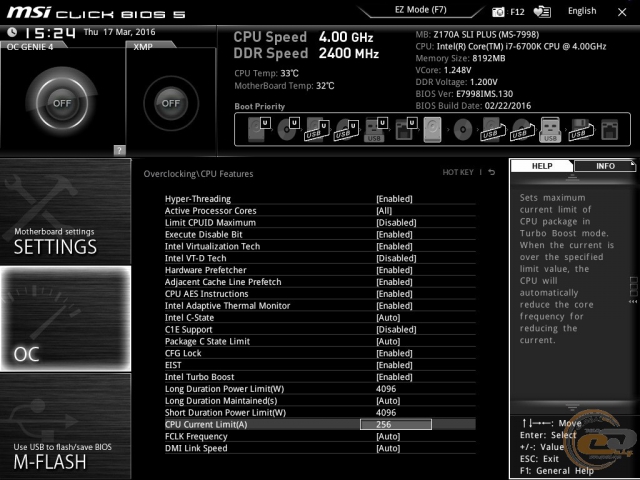Open the M-FLASH section

65,426
